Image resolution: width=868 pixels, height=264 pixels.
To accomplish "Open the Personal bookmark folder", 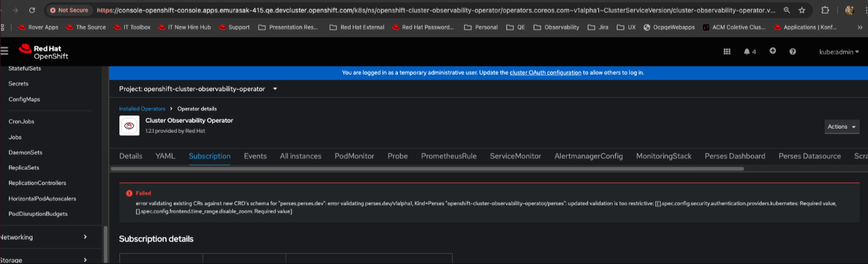I will [480, 27].
